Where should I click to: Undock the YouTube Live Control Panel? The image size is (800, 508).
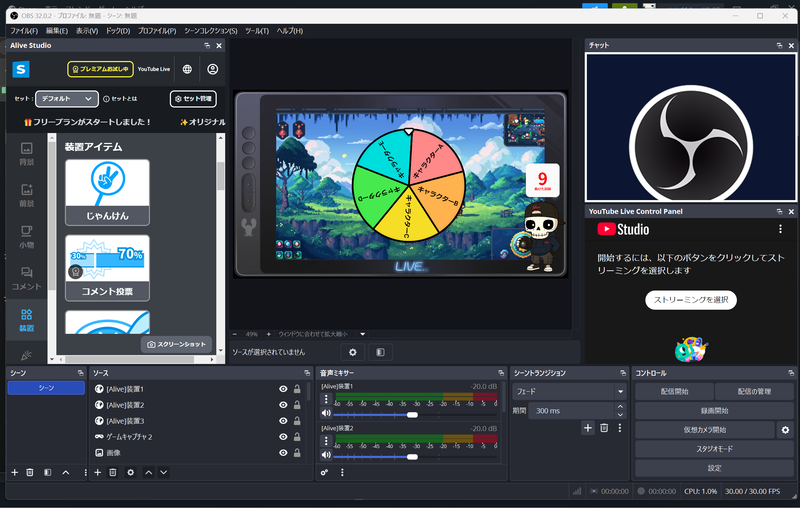pos(779,211)
